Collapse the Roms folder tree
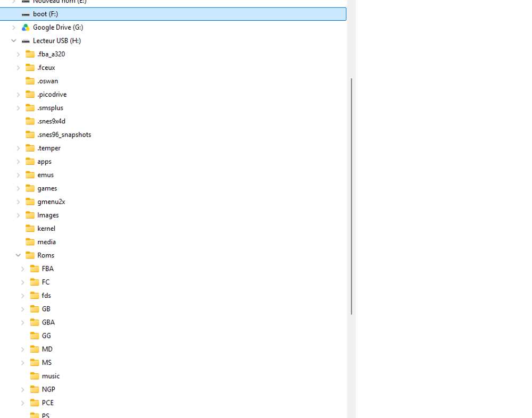This screenshot has height=418, width=532. 18,255
